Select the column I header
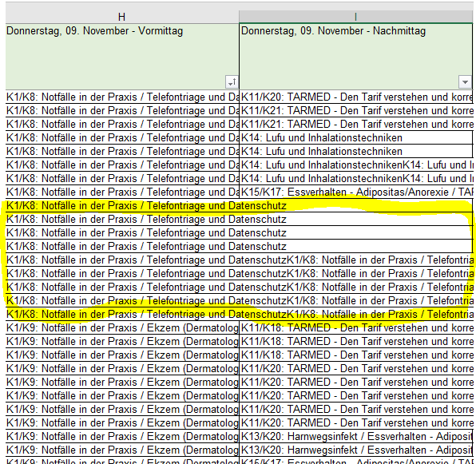This screenshot has height=464, width=476. (355, 17)
